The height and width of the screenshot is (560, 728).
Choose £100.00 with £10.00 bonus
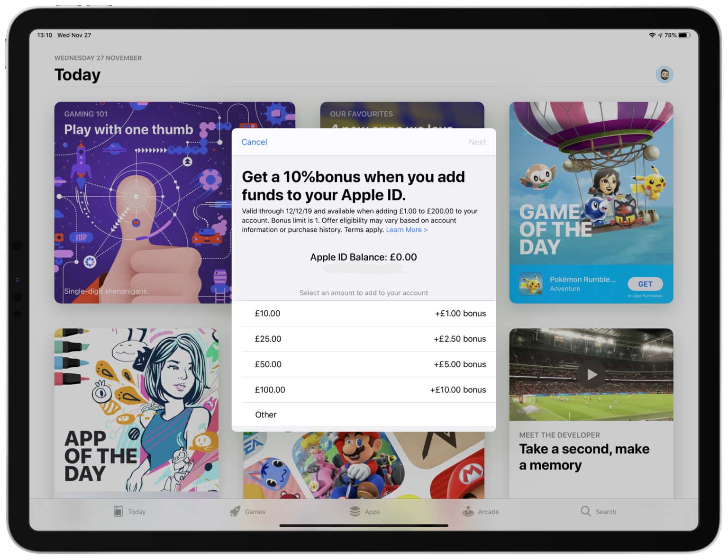[x=364, y=390]
